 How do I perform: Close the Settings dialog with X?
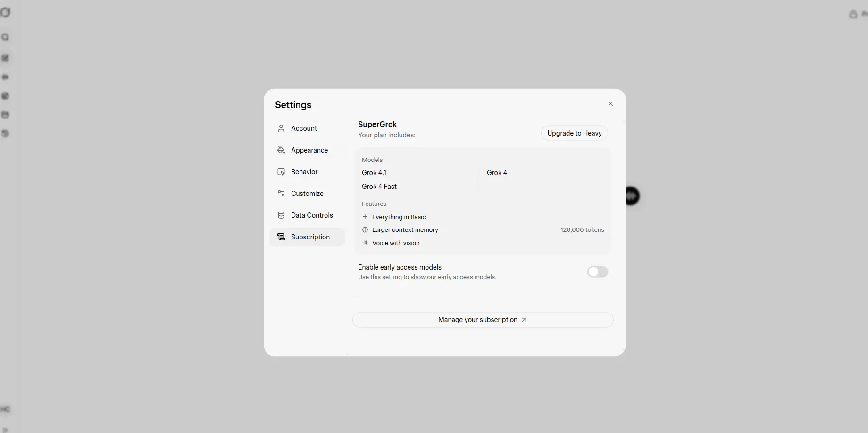tap(611, 104)
